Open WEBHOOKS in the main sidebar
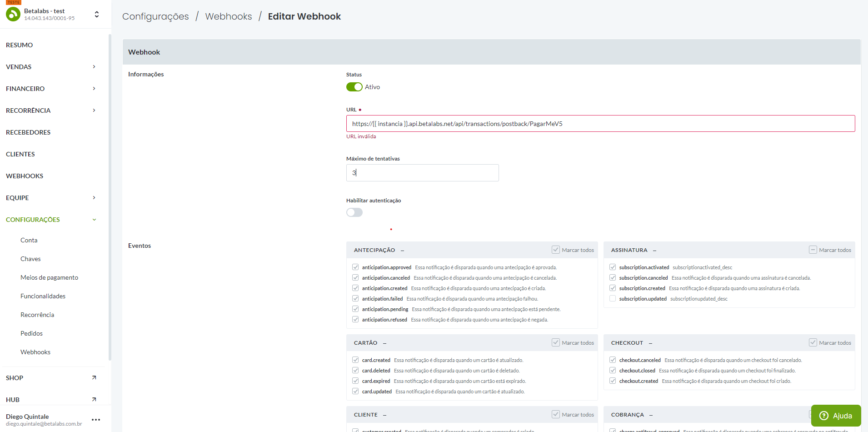This screenshot has height=432, width=868. (25, 176)
